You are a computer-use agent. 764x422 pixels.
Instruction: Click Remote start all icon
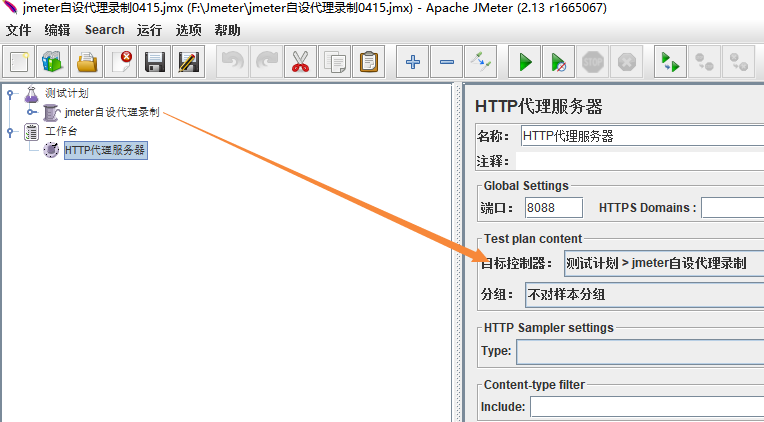[x=670, y=62]
